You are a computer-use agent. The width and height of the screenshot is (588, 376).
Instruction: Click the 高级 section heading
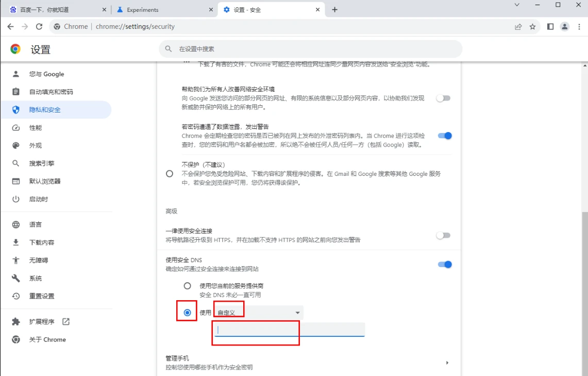tap(172, 211)
